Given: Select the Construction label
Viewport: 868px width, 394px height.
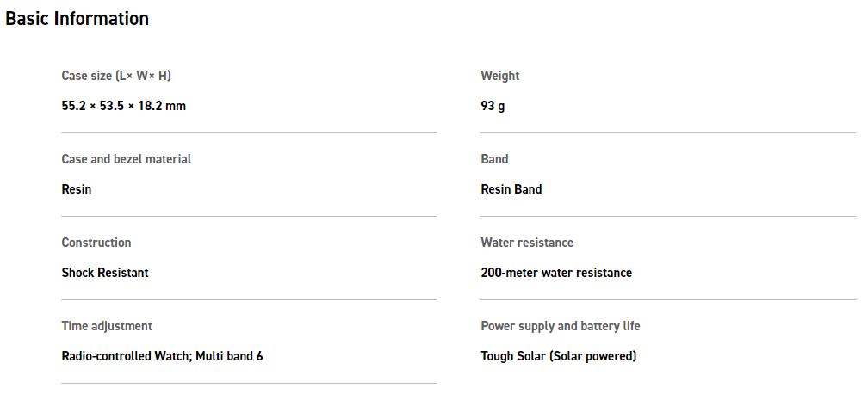Looking at the screenshot, I should pos(96,243).
